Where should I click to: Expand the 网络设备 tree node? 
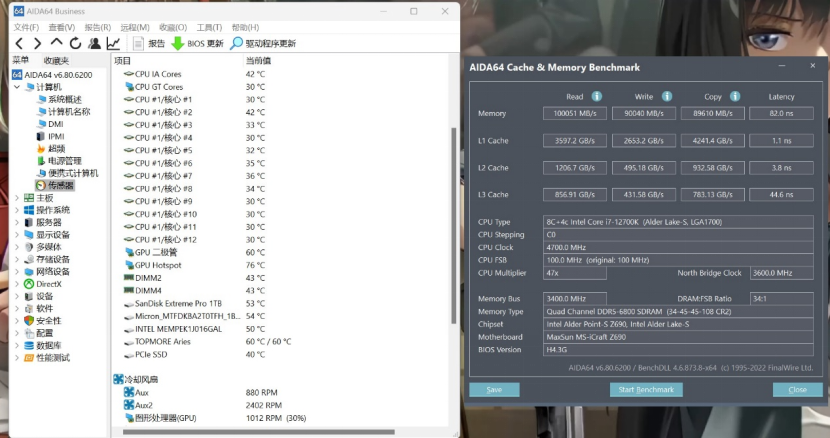tap(17, 271)
